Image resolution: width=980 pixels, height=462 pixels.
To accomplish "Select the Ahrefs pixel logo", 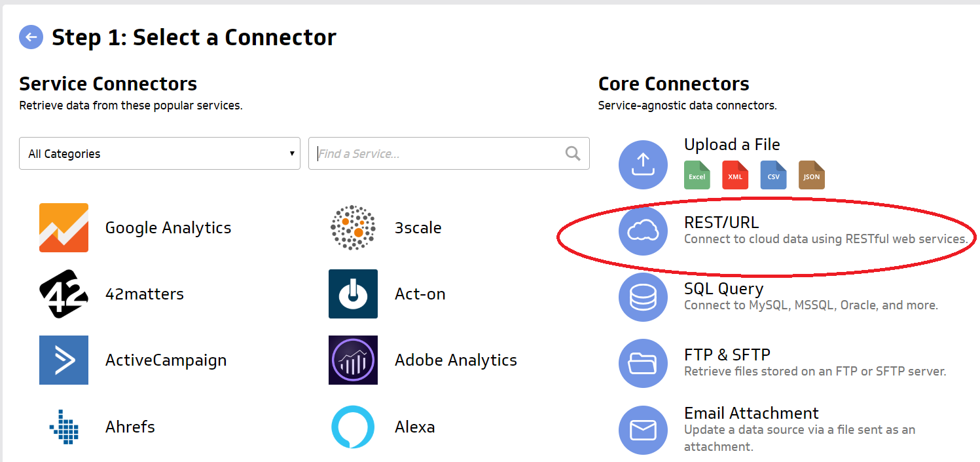I will click(64, 427).
